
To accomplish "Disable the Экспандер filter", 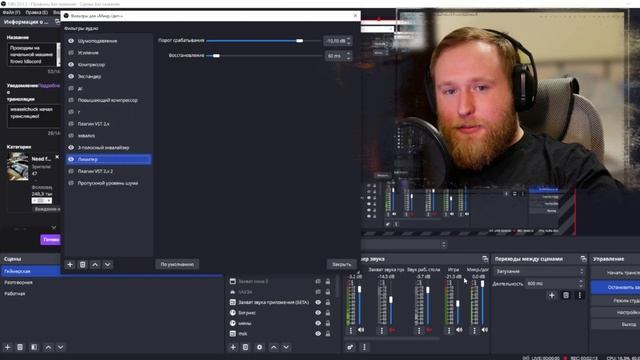I will pyautogui.click(x=71, y=76).
